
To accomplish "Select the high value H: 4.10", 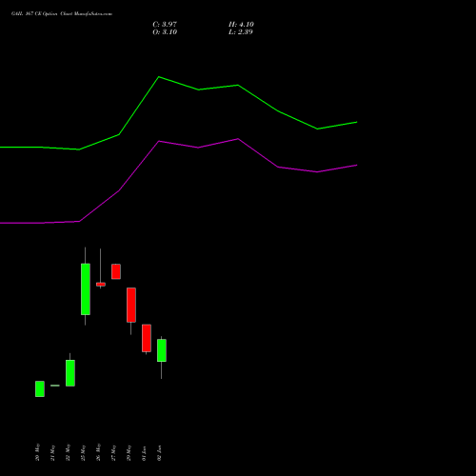I will coord(241,24).
